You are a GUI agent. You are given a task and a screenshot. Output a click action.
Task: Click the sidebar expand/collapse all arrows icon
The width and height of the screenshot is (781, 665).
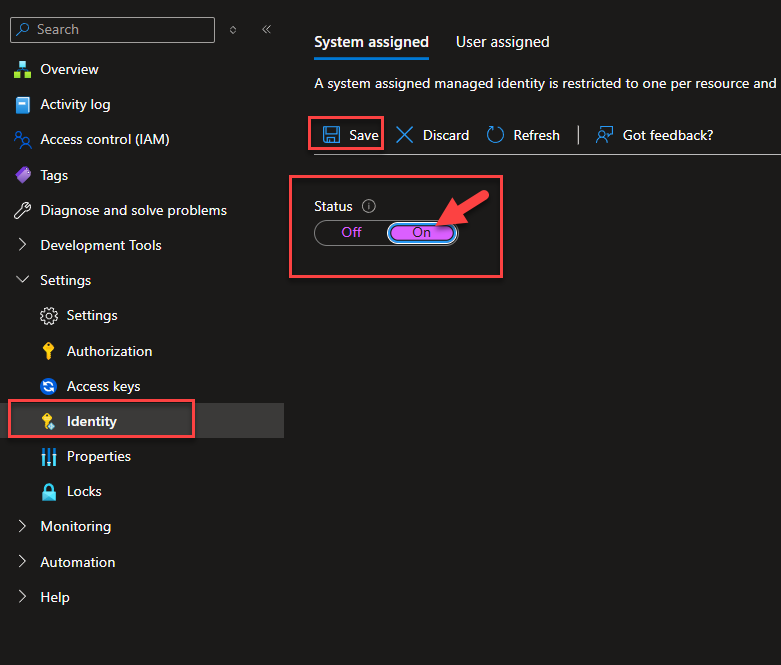(233, 30)
